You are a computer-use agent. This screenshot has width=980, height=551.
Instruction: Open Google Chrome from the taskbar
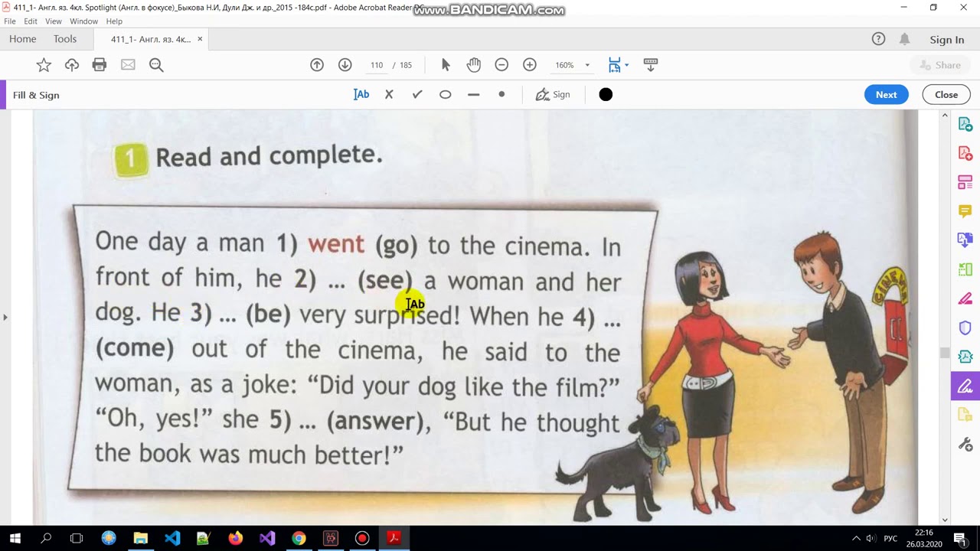point(299,538)
